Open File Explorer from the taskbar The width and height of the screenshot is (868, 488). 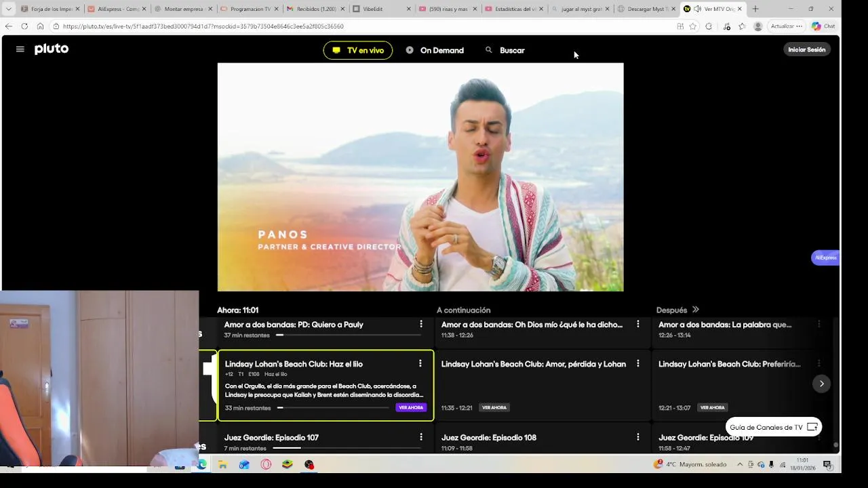(x=222, y=464)
